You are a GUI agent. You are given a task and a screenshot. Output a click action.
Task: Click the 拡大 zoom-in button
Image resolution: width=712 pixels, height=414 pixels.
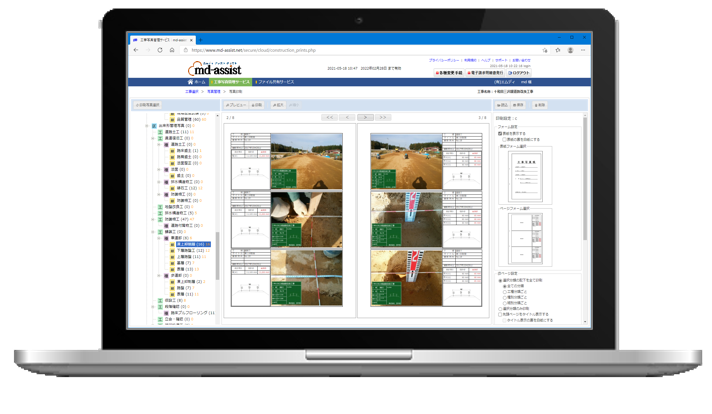277,104
